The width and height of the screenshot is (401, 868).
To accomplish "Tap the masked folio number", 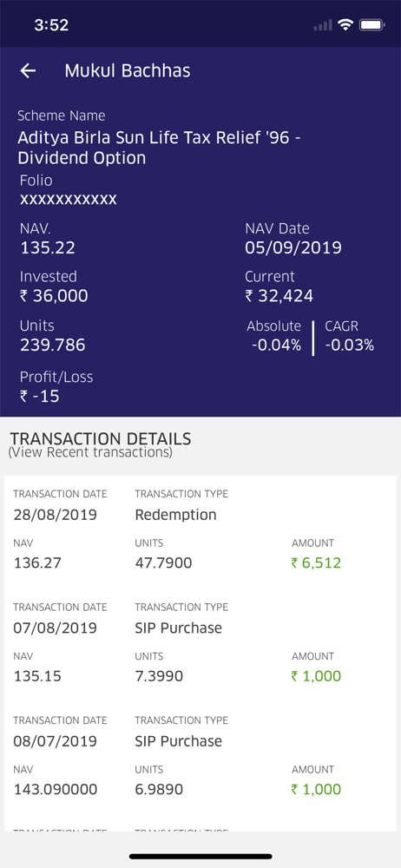I will pos(68,200).
